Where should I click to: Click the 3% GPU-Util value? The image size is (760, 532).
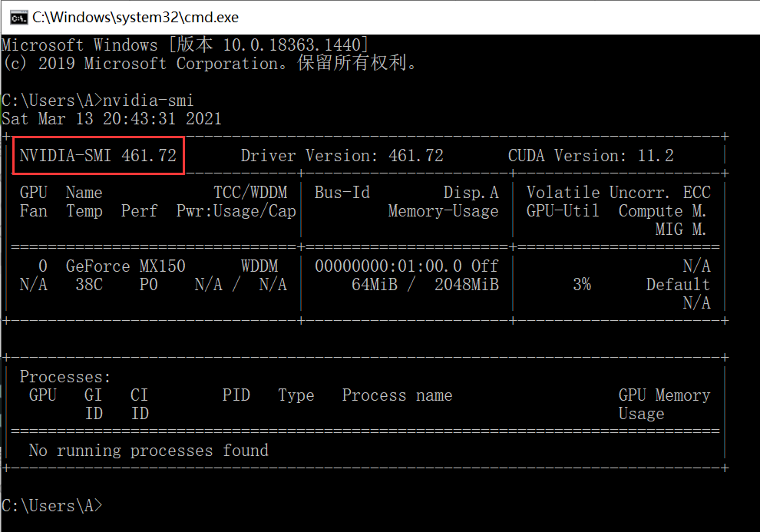coord(582,284)
